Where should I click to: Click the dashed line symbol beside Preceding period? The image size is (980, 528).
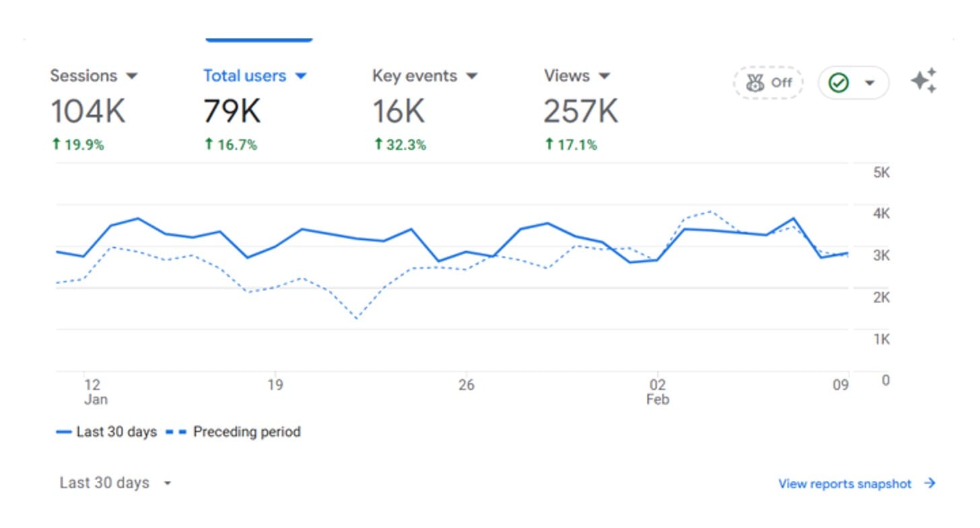tap(178, 432)
